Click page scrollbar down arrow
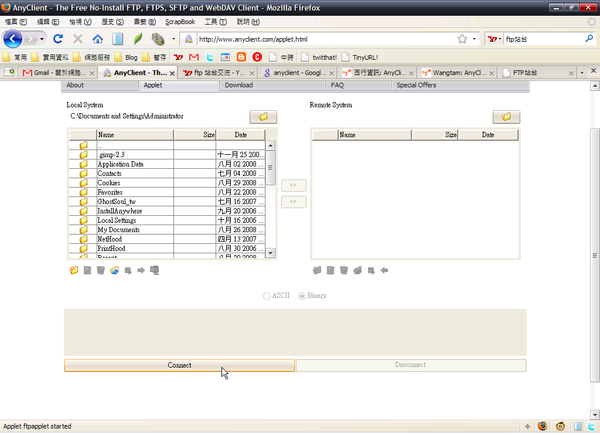 point(595,414)
